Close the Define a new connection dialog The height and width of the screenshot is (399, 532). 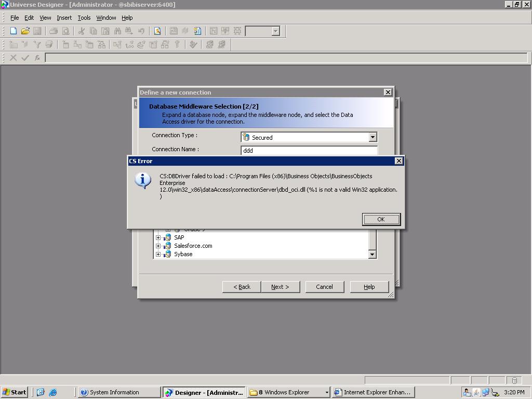coord(388,92)
